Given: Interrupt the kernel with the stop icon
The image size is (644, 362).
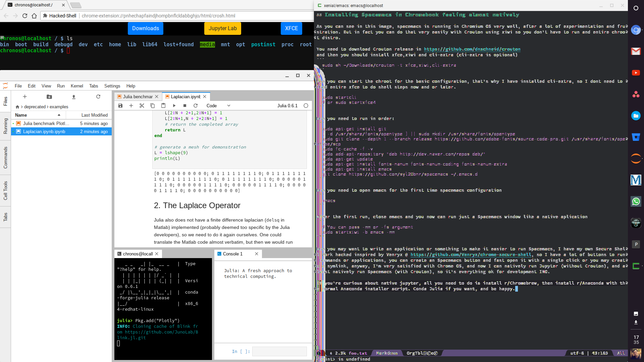Looking at the screenshot, I should pyautogui.click(x=185, y=106).
